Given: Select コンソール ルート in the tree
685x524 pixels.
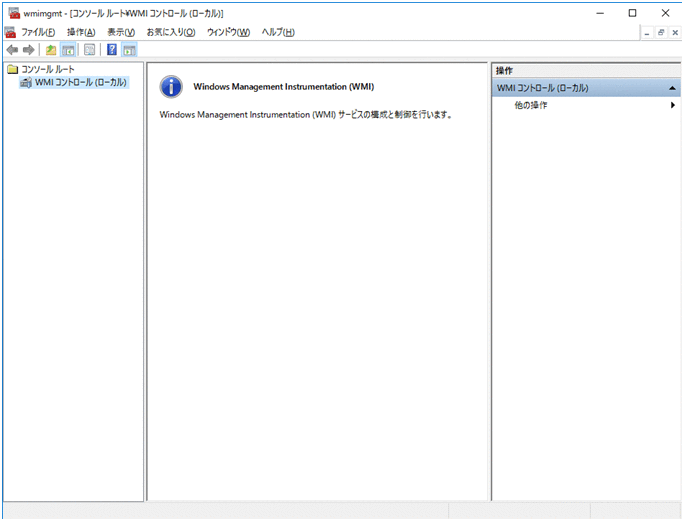Looking at the screenshot, I should click(x=48, y=69).
